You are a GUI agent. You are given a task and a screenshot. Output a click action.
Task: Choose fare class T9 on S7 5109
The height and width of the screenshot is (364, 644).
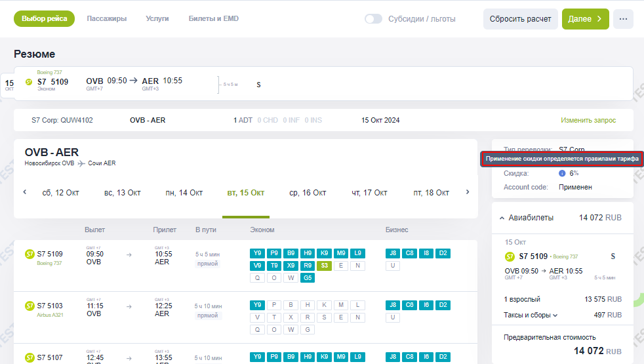(274, 266)
